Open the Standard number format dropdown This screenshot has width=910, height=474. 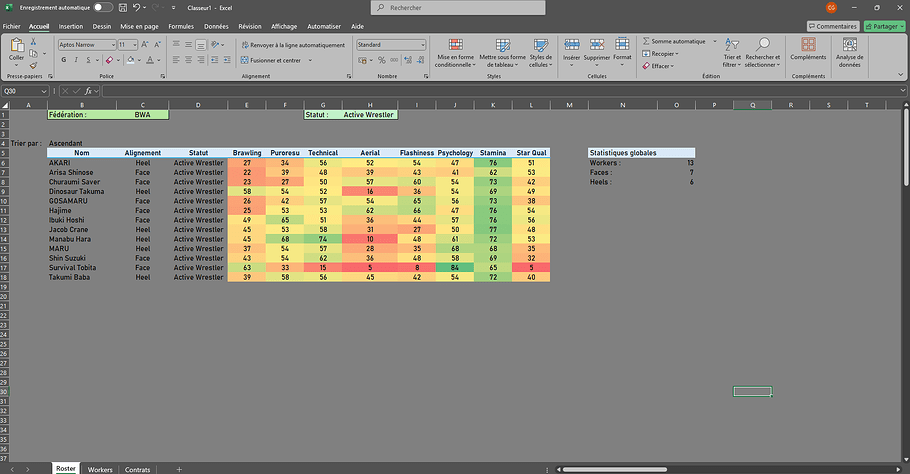423,45
